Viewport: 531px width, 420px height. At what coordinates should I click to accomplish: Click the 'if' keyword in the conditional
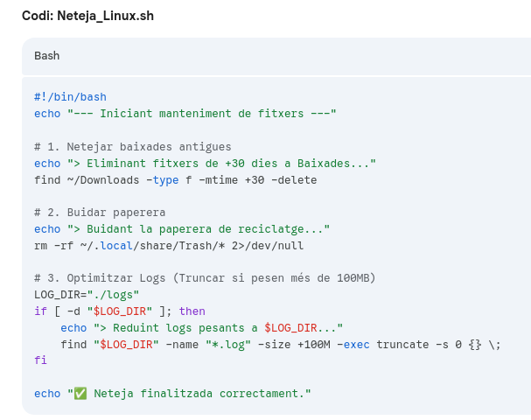click(40, 311)
